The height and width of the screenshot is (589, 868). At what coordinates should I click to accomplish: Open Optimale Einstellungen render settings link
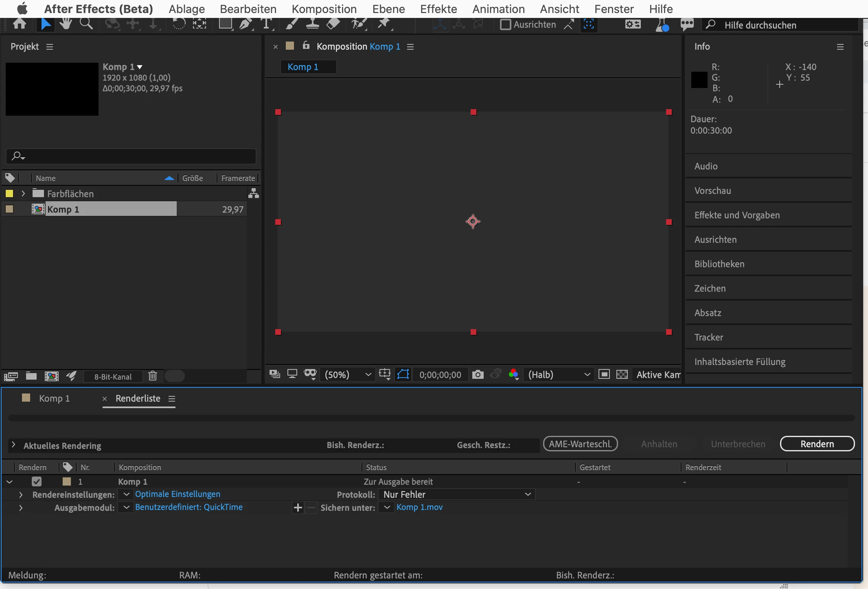click(178, 494)
